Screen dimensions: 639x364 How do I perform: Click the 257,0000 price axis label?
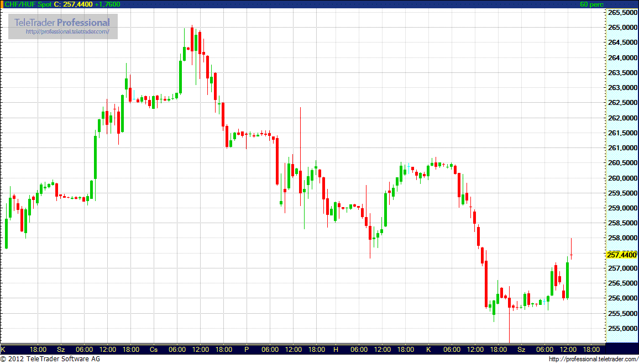pos(623,268)
